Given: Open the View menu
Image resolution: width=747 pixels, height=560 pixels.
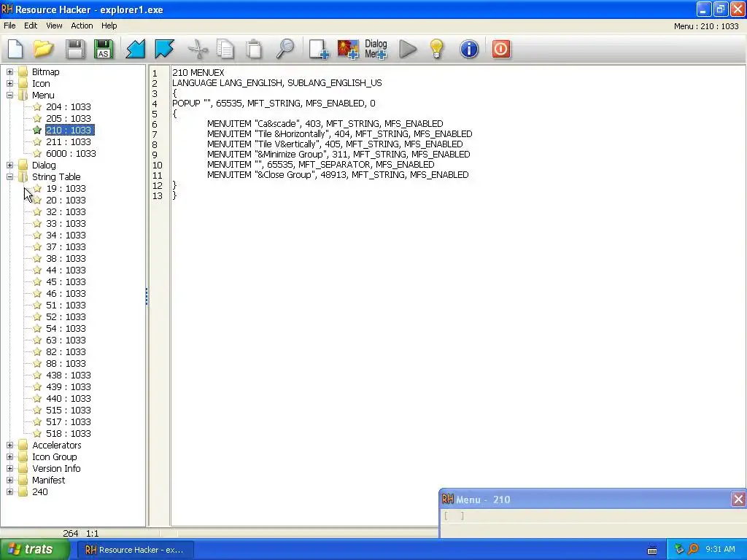Looking at the screenshot, I should pos(54,26).
